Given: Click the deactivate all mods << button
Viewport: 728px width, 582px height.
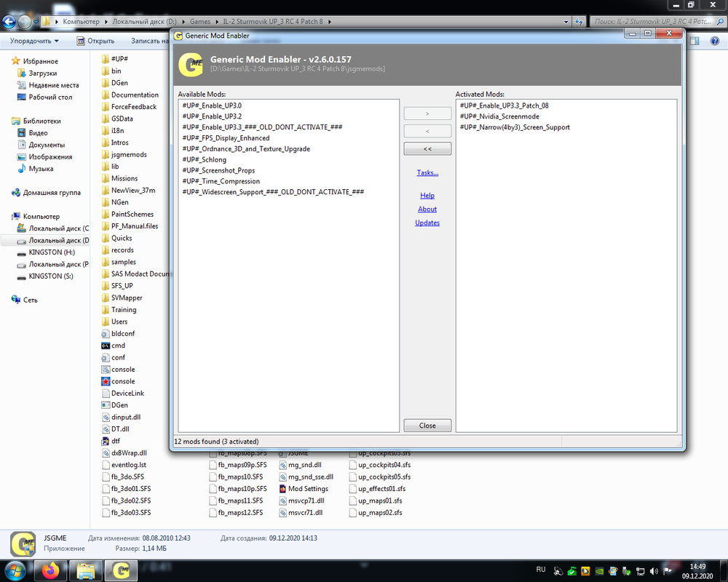Looking at the screenshot, I should point(427,148).
